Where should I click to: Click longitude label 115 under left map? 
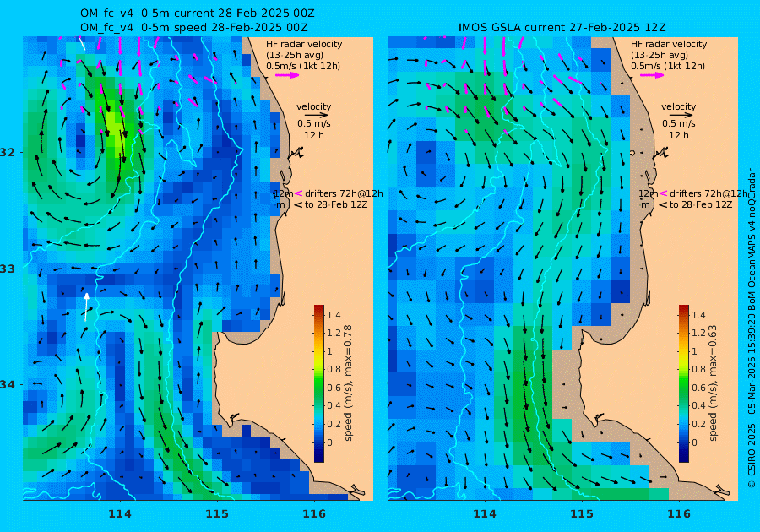click(x=217, y=514)
